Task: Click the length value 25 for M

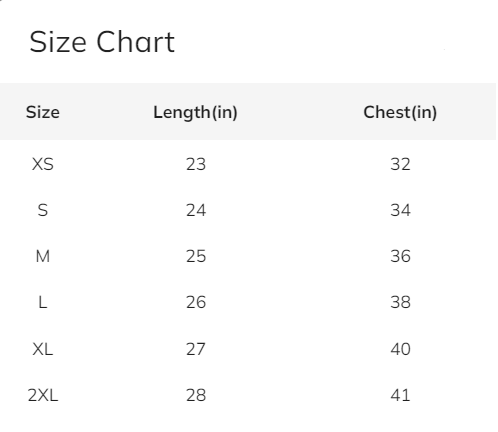Action: pos(196,256)
